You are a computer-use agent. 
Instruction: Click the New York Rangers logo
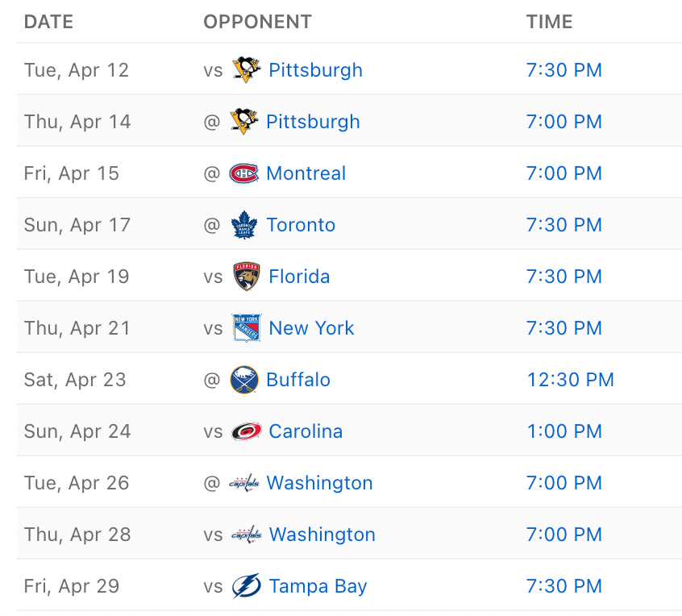247,328
